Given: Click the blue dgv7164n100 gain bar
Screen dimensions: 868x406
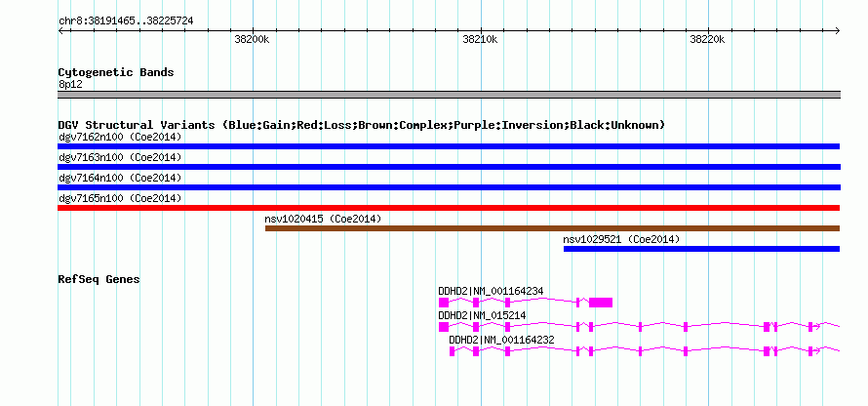Looking at the screenshot, I should (x=449, y=187).
